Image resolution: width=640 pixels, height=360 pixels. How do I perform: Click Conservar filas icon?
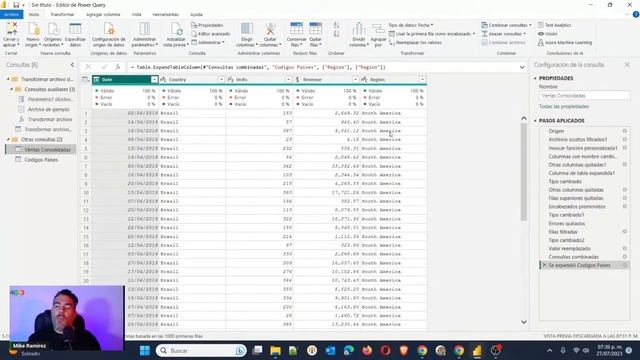[296, 29]
